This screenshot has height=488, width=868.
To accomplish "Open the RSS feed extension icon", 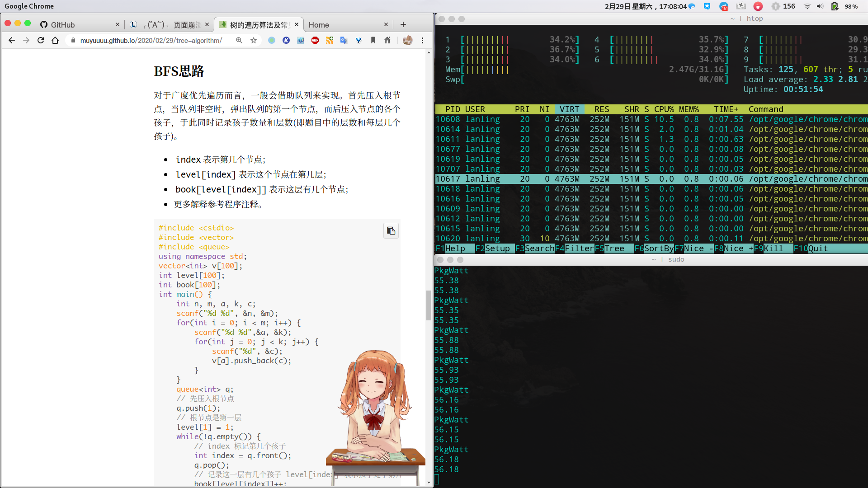I will click(x=330, y=40).
